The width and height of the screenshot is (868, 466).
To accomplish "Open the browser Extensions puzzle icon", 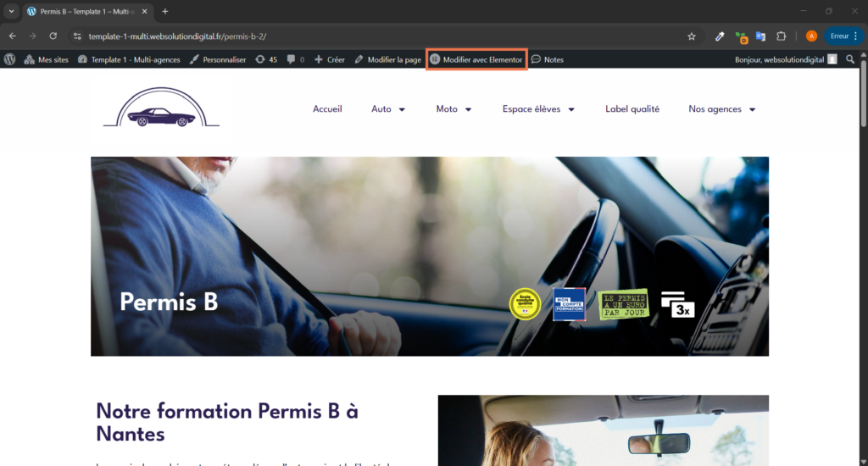I will 782,36.
